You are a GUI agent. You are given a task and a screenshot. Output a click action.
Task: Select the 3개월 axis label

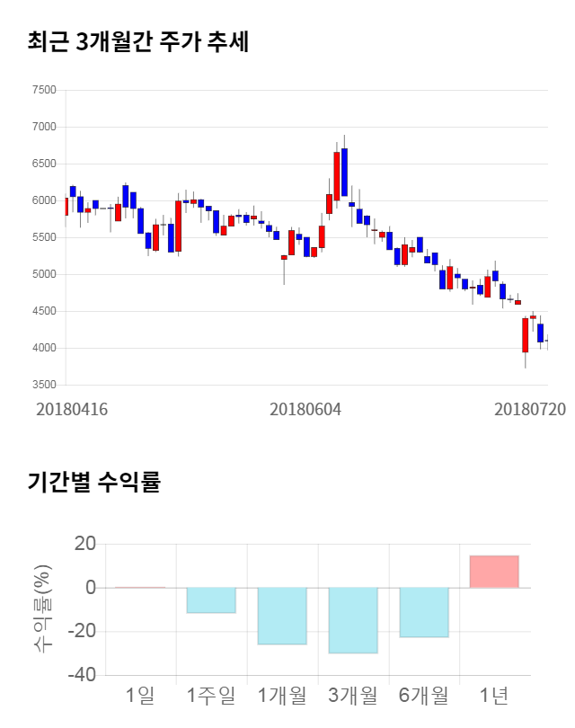[x=353, y=695]
